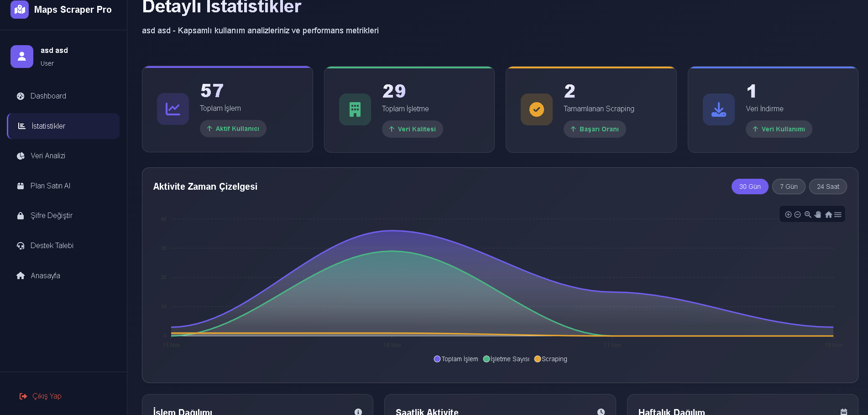The width and height of the screenshot is (868, 415).
Task: Click the 29 Toplam İşletme value
Action: (x=394, y=91)
